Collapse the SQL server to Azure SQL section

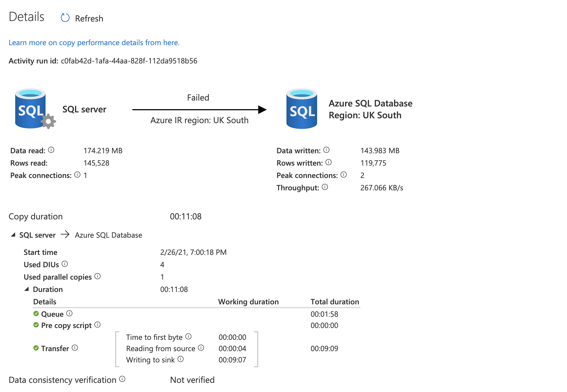13,235
